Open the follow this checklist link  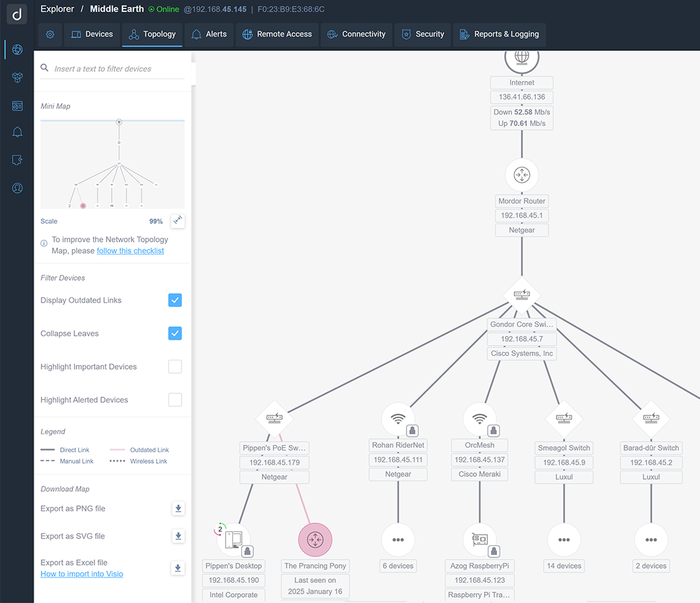[x=130, y=251]
